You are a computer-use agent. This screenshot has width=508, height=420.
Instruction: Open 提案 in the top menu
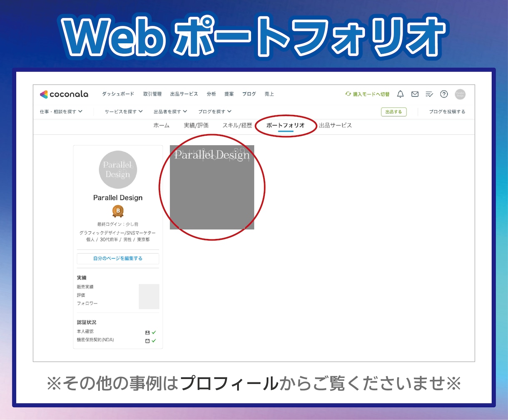229,94
